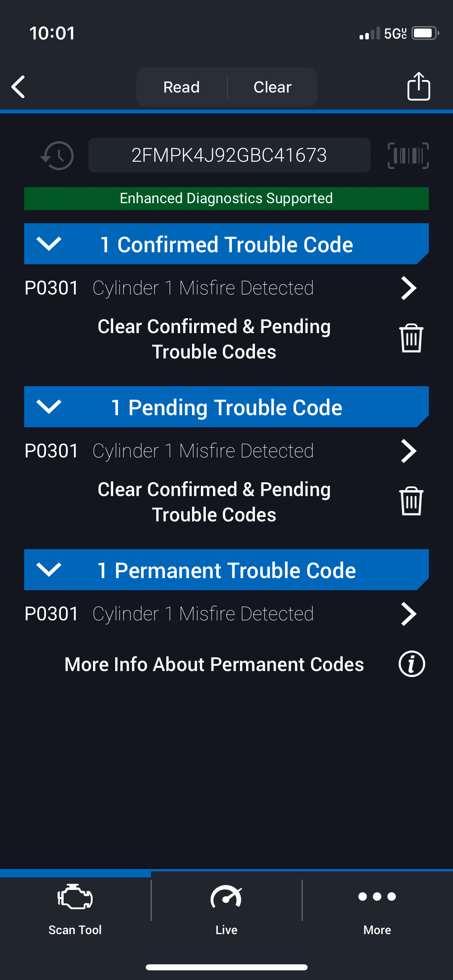Tap trash icon under Pending Trouble Code
Viewport: 453px width, 980px height.
click(411, 501)
